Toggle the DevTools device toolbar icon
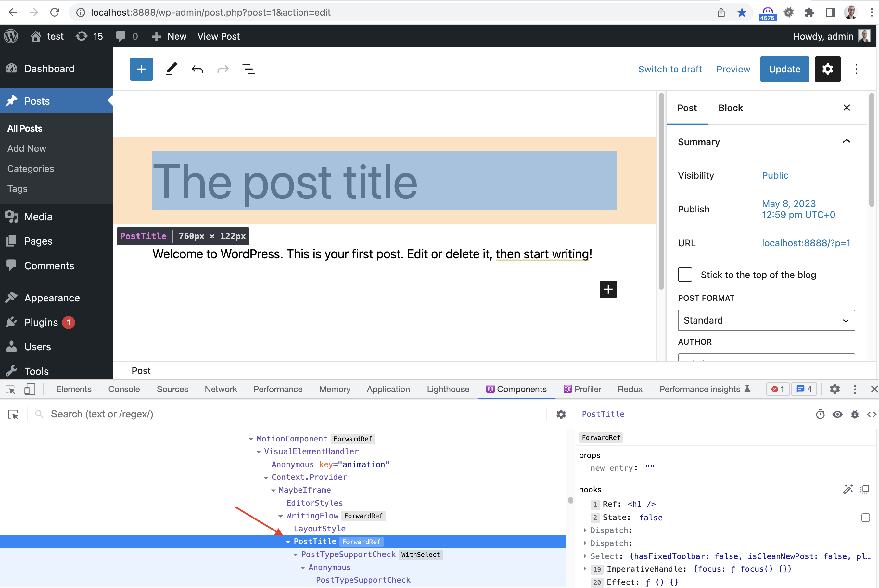The width and height of the screenshot is (879, 588). coord(30,389)
